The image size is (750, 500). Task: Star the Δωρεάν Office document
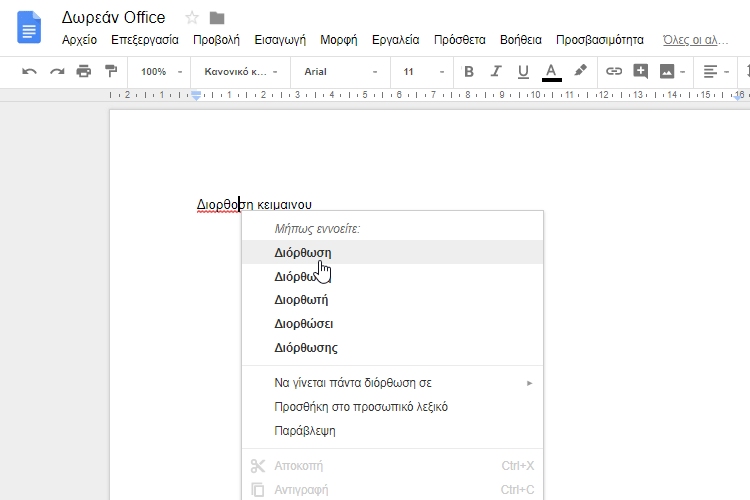pyautogui.click(x=192, y=18)
